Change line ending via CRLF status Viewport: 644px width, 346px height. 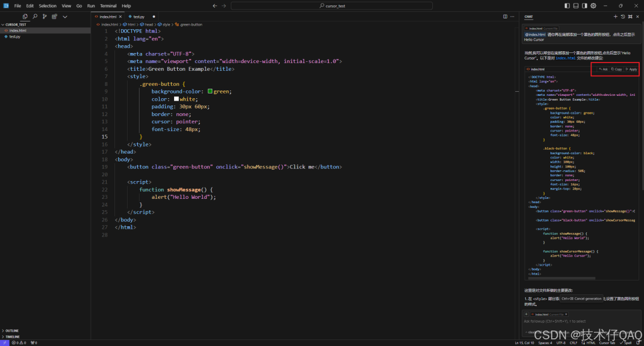(574, 342)
